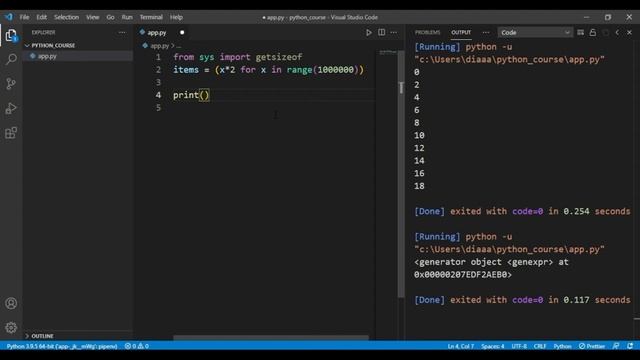This screenshot has height=360, width=640.
Task: Select app.py in the Explorer tree
Action: pos(78,56)
